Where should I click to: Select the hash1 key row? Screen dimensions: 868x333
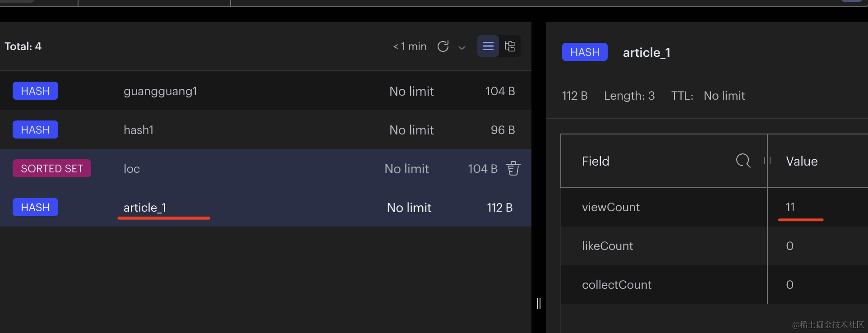(139, 130)
